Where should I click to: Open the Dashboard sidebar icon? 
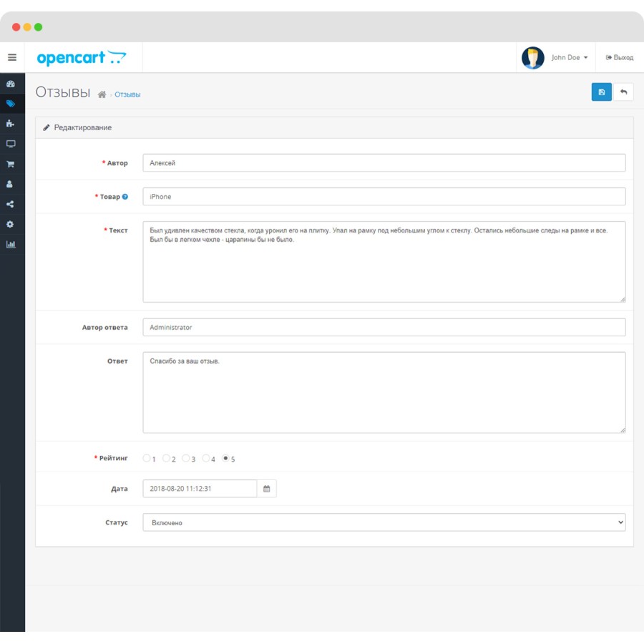pos(11,84)
